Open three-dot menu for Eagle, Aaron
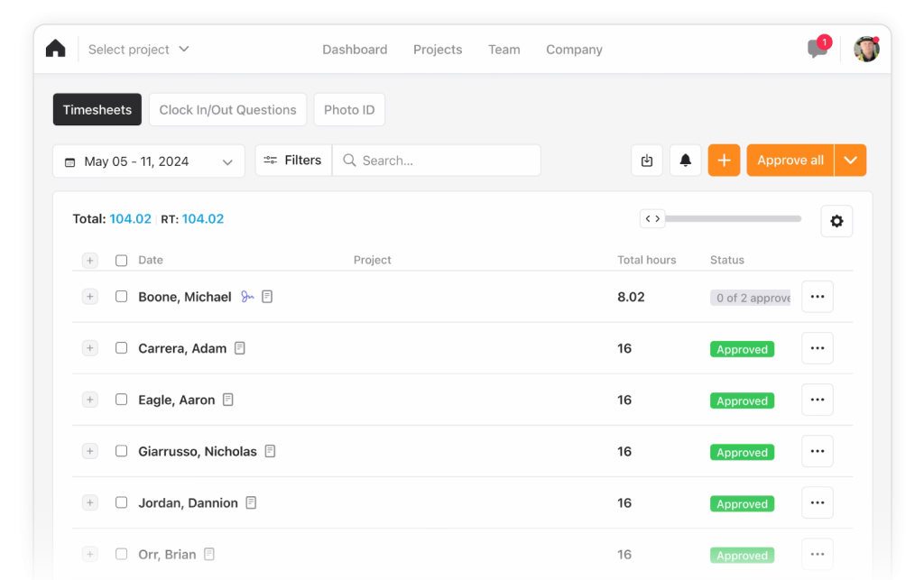This screenshot has width=924, height=580. pos(817,400)
